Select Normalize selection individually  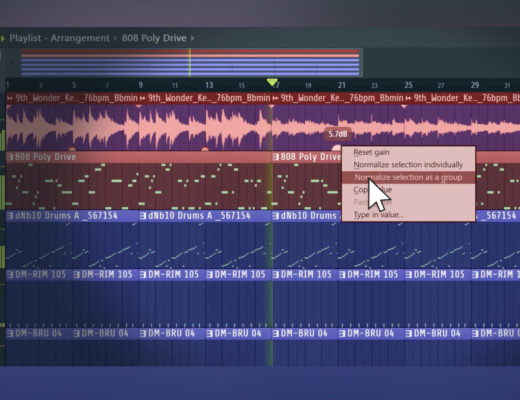(x=408, y=165)
